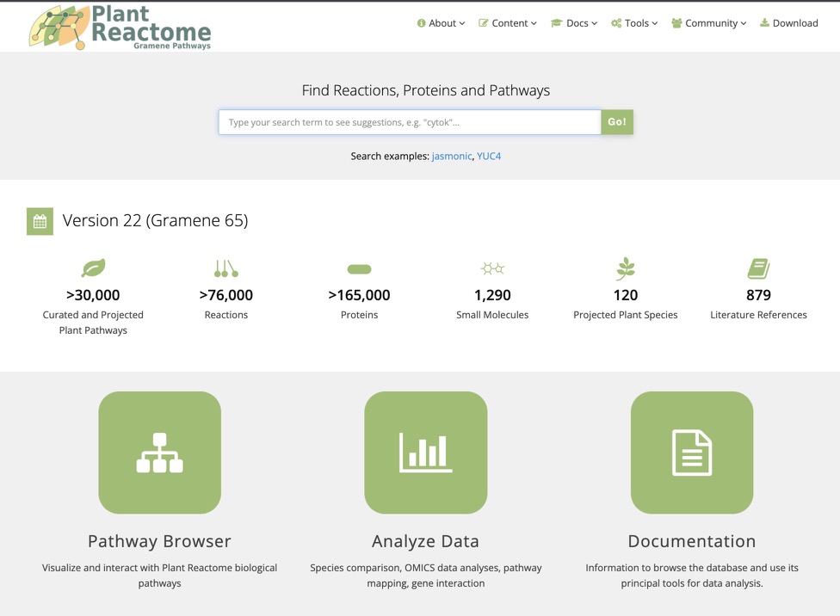Image resolution: width=840 pixels, height=616 pixels.
Task: Click the About info circle icon
Action: [421, 23]
